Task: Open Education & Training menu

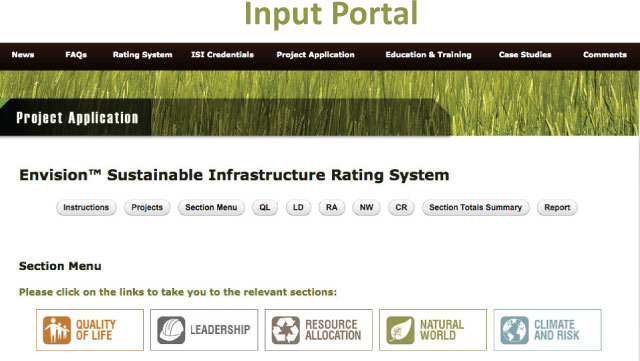Action: 429,55
